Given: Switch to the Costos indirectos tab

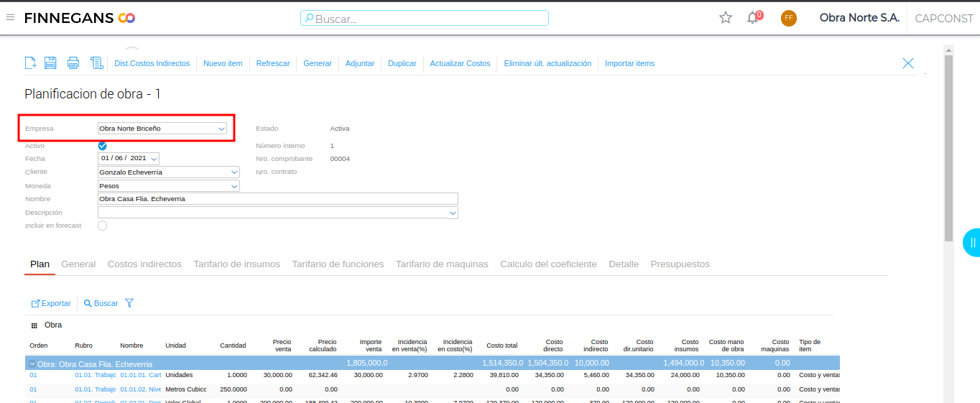Looking at the screenshot, I should (x=144, y=264).
